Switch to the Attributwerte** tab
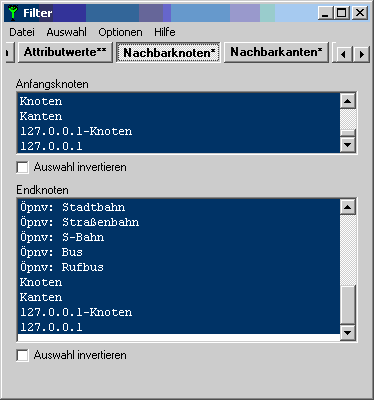This screenshot has width=374, height=400. 65,52
